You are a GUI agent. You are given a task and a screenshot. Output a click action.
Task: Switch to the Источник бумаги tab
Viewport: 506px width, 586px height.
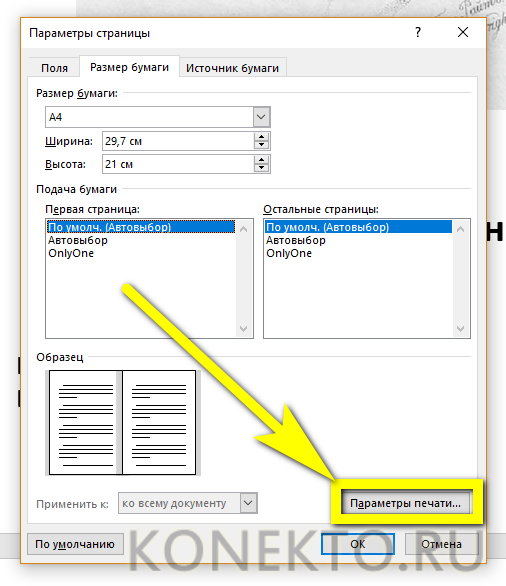point(232,68)
